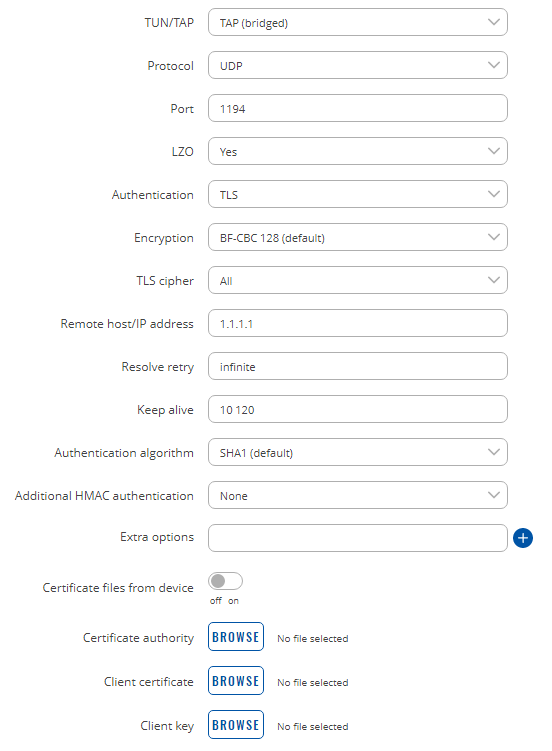Expand the Protocol UDP dropdown
The image size is (552, 751).
(x=358, y=65)
